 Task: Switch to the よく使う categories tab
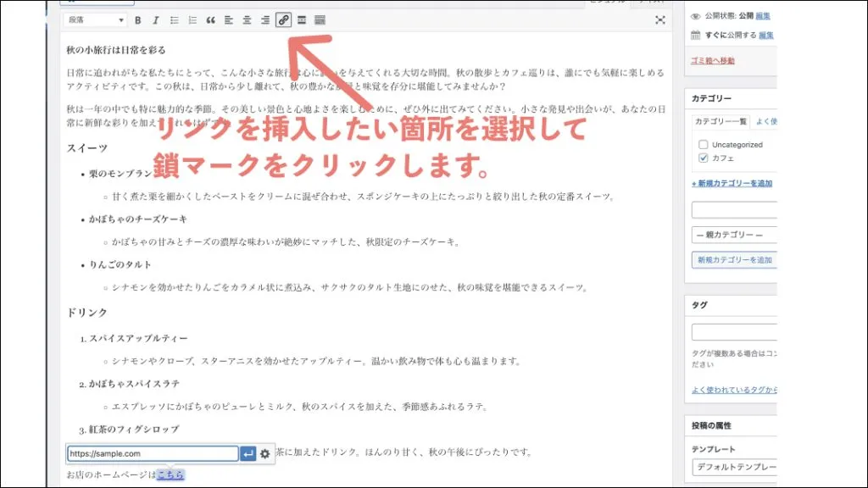coord(766,122)
